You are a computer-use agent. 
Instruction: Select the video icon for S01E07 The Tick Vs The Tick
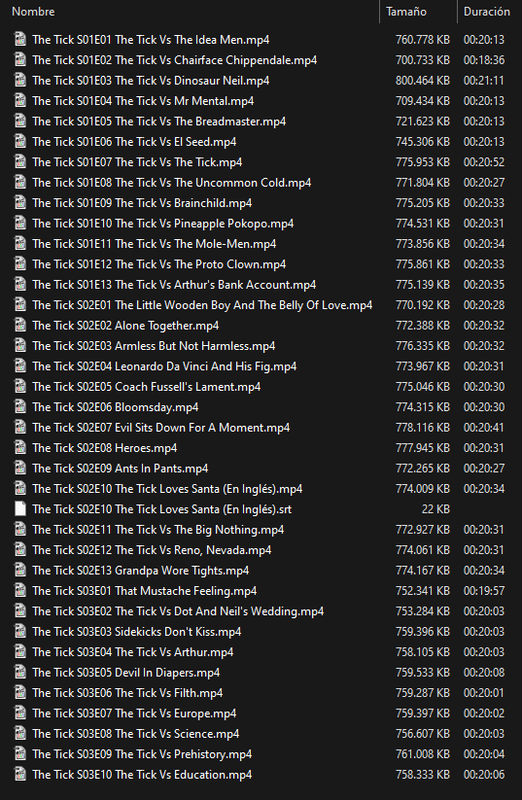20,162
